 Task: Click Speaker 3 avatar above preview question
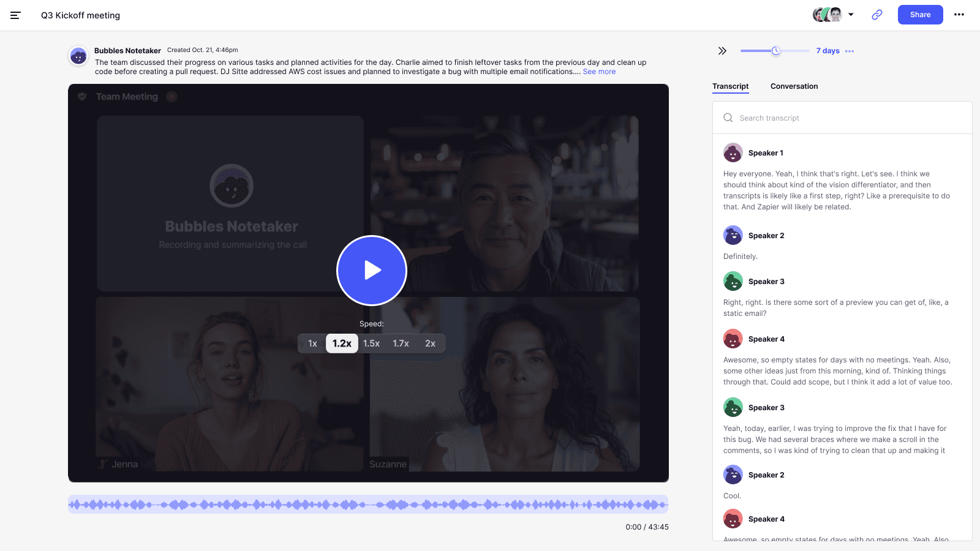click(733, 282)
